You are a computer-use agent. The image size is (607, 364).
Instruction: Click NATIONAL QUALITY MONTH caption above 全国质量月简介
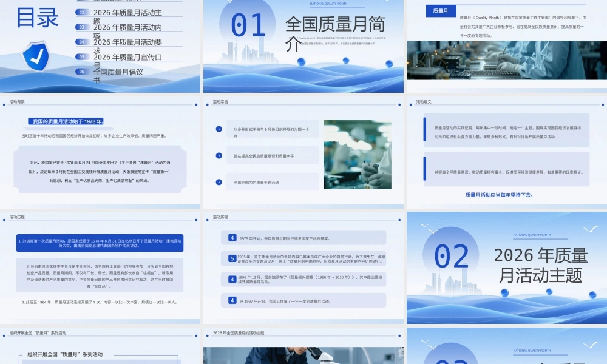click(x=328, y=4)
